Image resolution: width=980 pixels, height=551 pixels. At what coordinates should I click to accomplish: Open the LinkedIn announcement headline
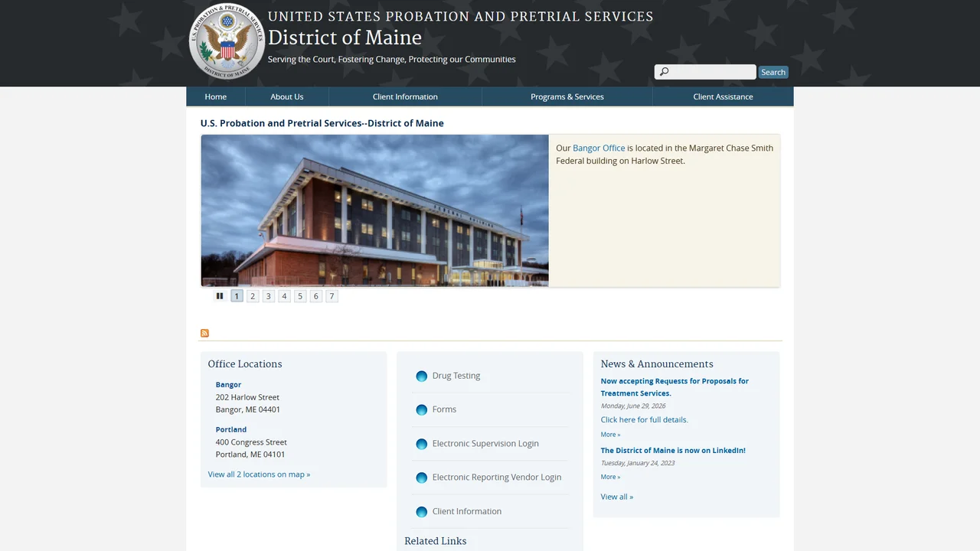(x=673, y=451)
